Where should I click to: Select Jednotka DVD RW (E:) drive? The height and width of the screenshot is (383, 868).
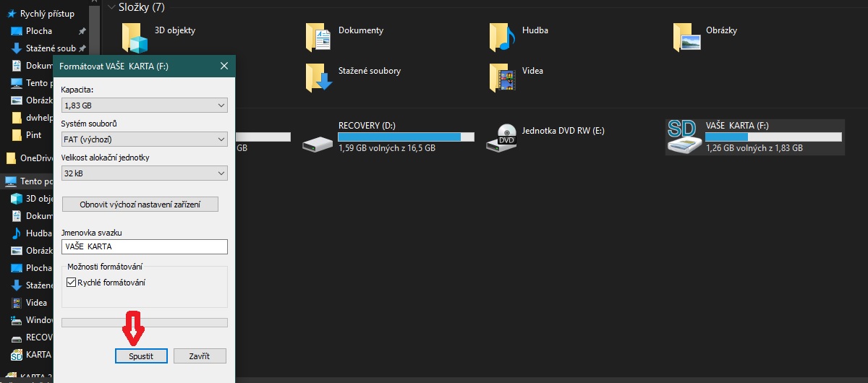545,137
